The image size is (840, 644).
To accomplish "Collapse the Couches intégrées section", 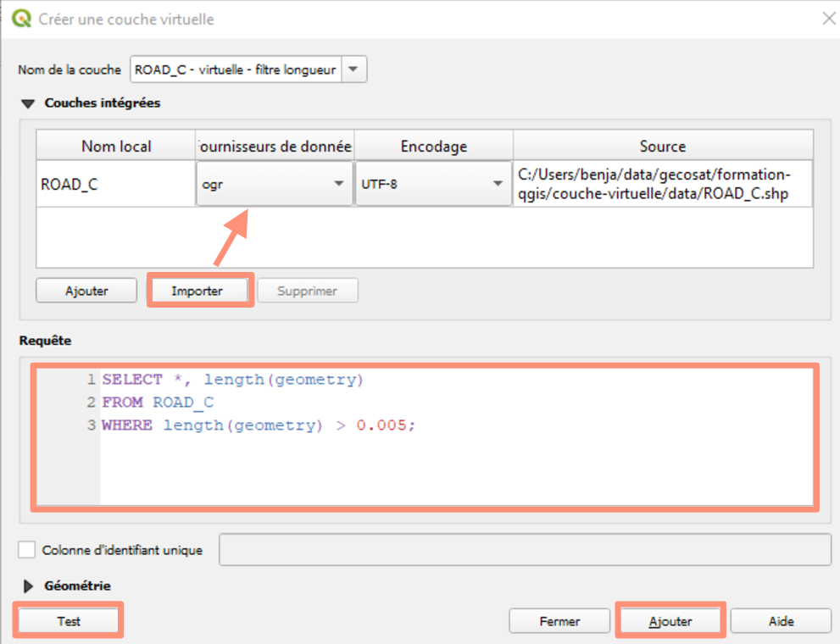I will (x=28, y=103).
